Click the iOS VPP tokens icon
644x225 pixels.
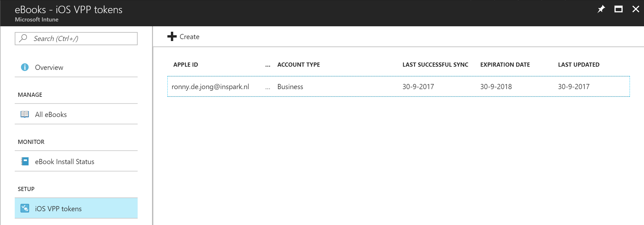[25, 209]
